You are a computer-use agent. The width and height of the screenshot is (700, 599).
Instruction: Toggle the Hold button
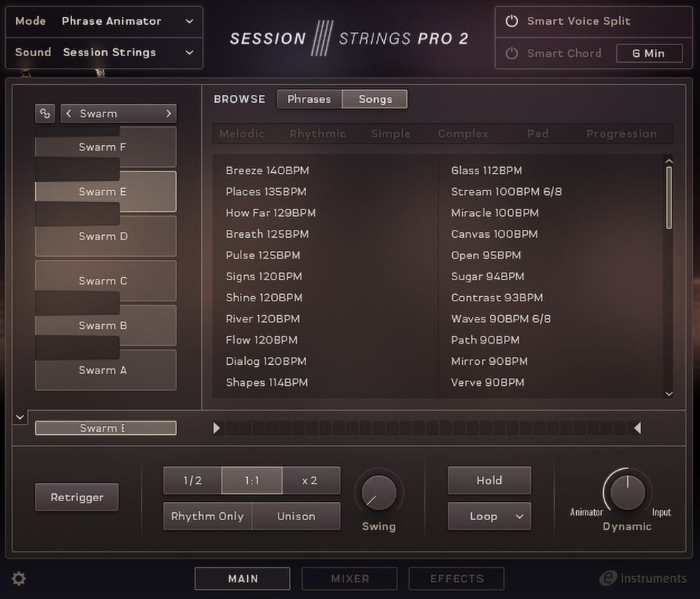[x=489, y=480]
